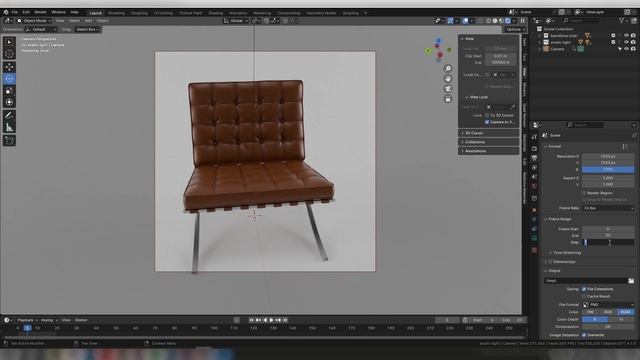
Task: Open the Render menu
Action: pos(40,12)
